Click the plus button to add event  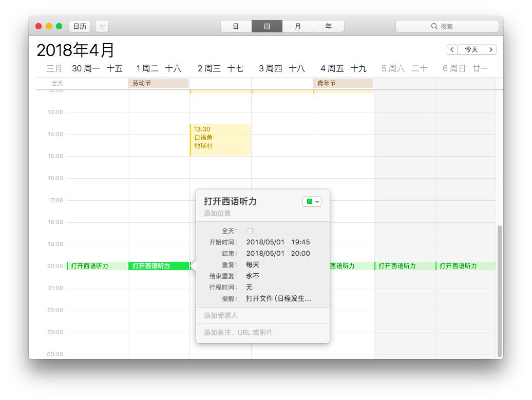point(102,26)
